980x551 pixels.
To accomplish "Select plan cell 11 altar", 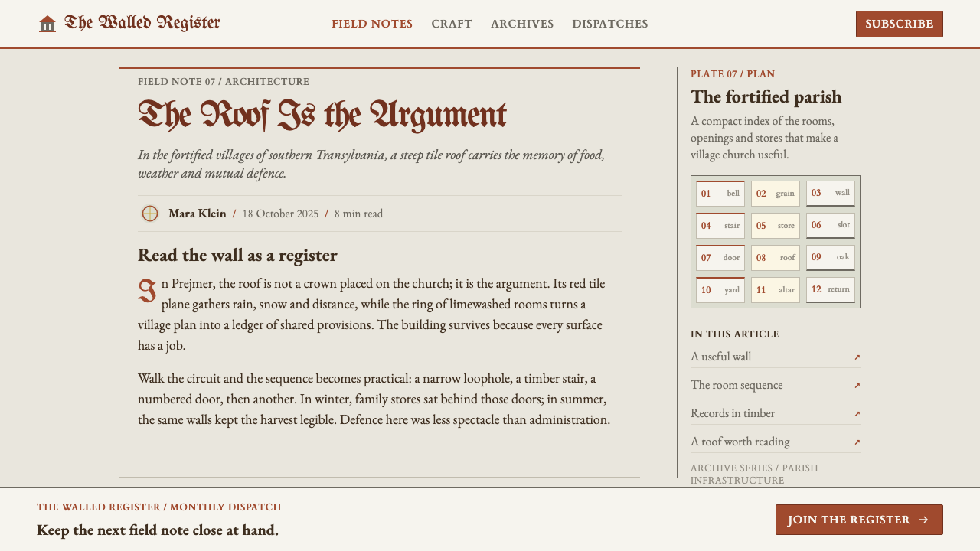I will coord(776,290).
